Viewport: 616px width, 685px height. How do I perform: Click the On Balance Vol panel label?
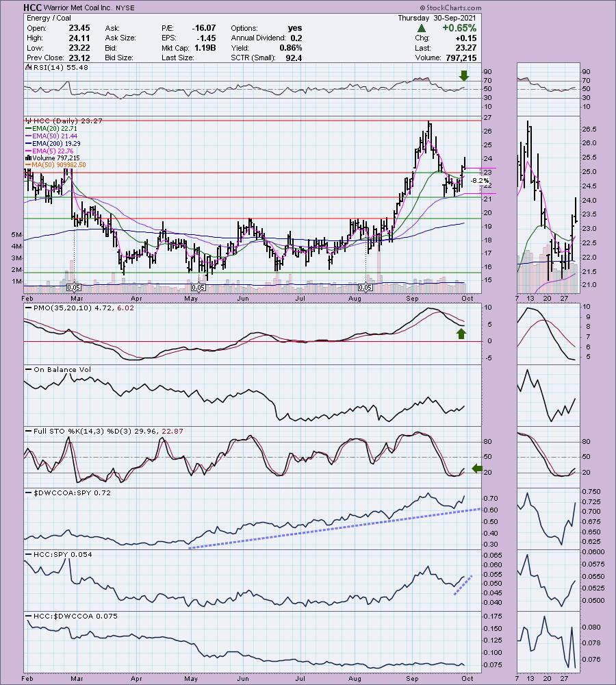click(59, 370)
